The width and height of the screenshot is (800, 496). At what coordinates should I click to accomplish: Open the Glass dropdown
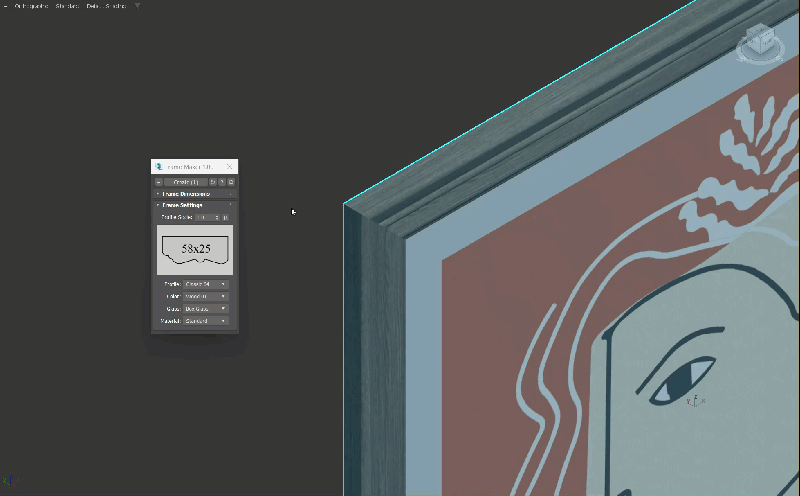206,309
